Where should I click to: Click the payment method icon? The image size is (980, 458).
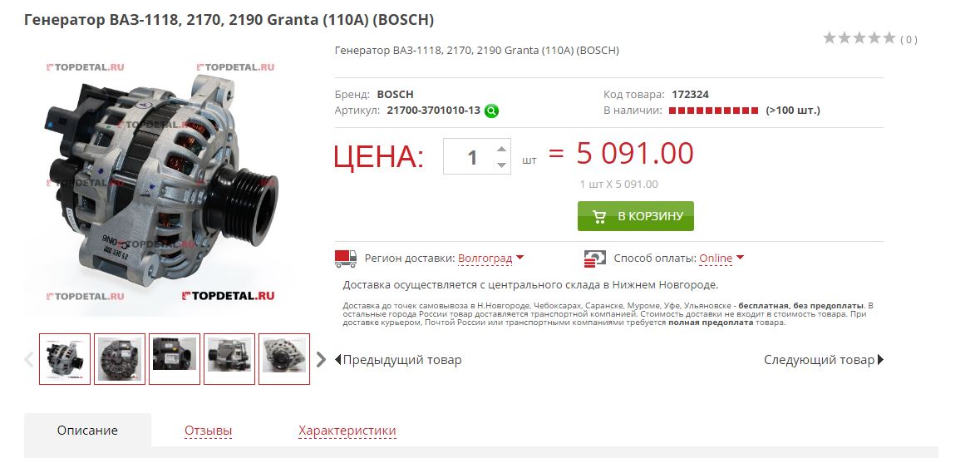[x=595, y=259]
